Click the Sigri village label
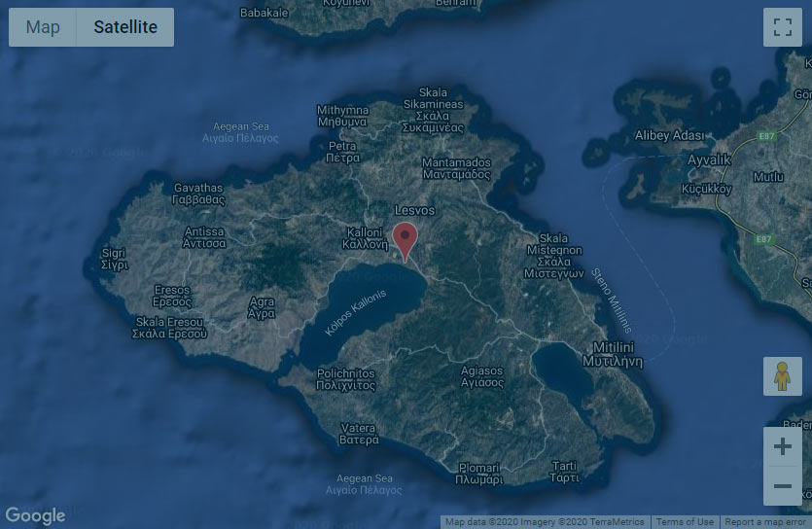 click(x=115, y=259)
